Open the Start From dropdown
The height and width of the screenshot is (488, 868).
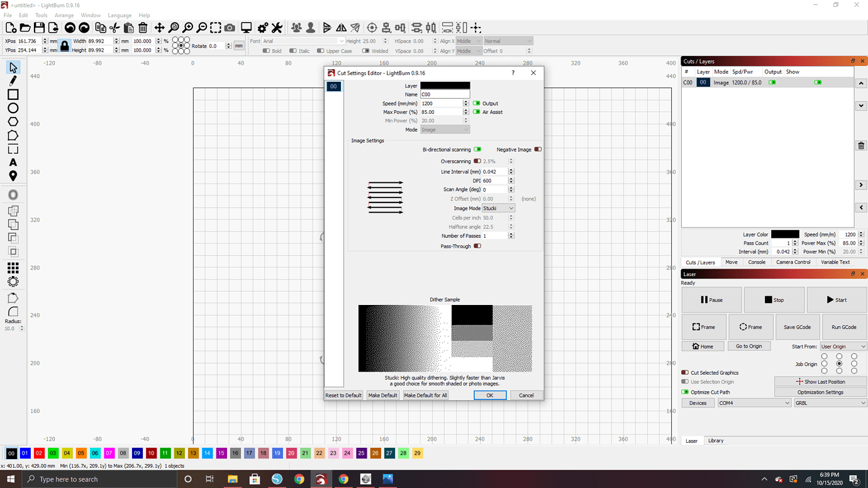coord(843,347)
